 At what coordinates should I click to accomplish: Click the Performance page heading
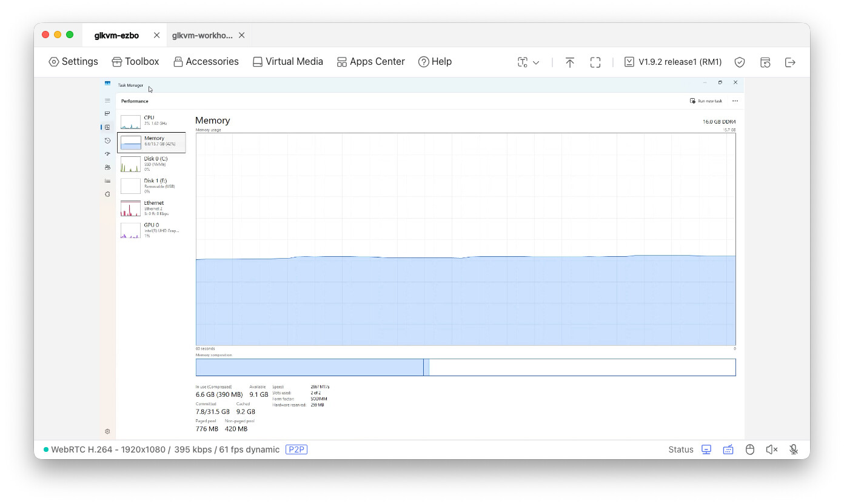[x=135, y=101]
